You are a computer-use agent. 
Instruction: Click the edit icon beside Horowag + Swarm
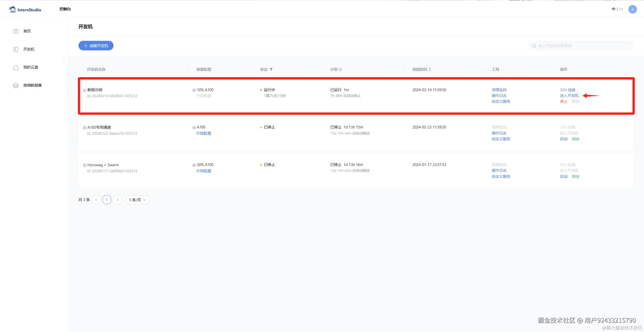coord(85,165)
